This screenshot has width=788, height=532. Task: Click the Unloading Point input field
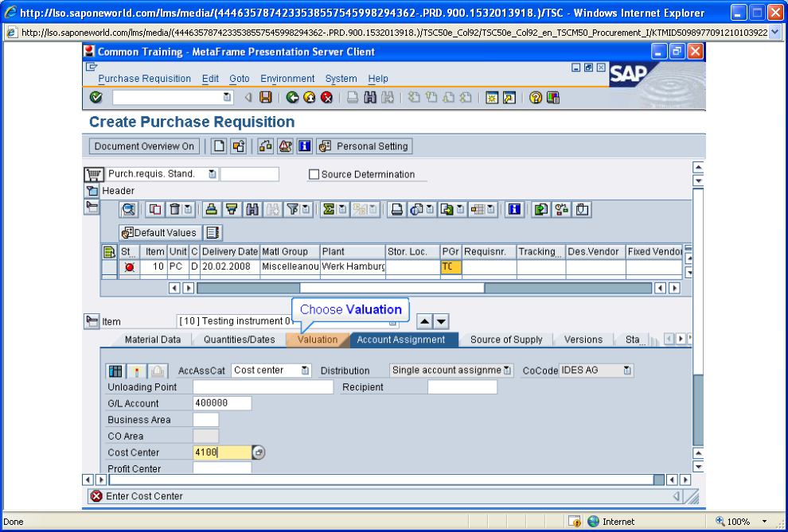263,387
